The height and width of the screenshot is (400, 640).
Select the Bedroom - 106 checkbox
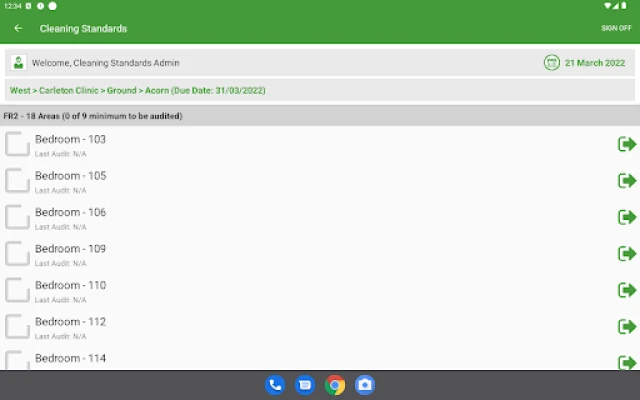pyautogui.click(x=17, y=218)
